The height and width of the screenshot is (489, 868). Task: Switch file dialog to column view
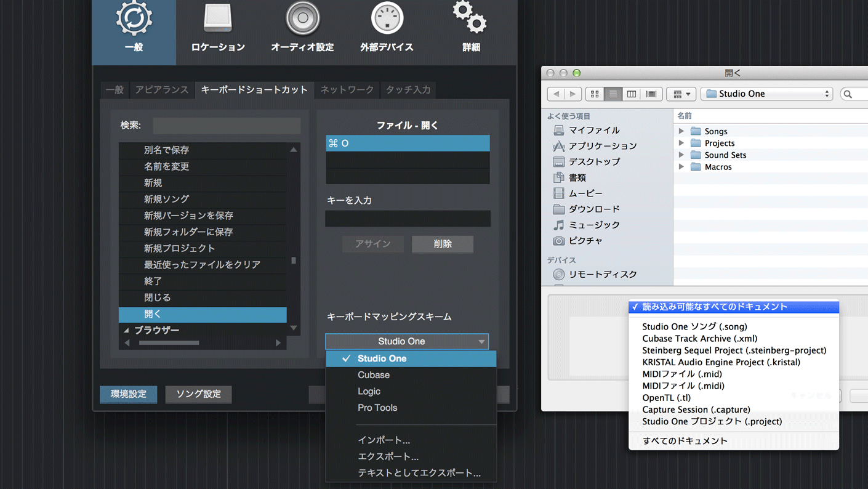(x=631, y=94)
